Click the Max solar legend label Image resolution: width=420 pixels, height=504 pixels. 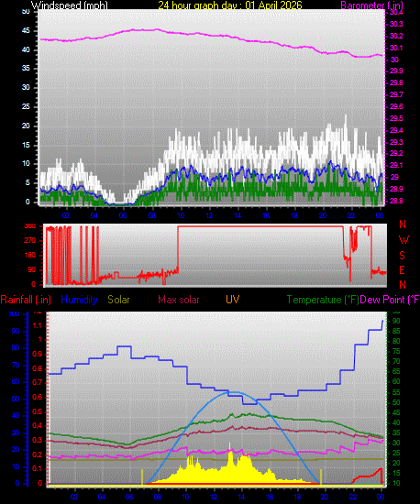click(179, 300)
